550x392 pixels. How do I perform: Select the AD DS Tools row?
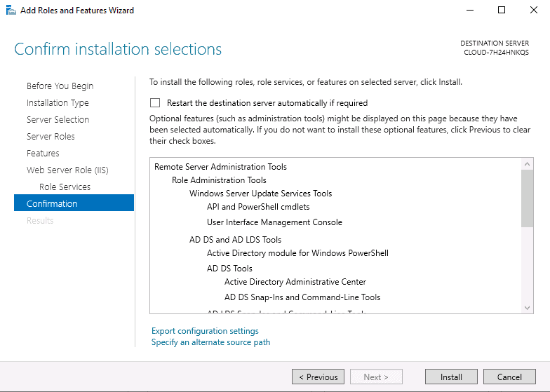[x=229, y=268]
